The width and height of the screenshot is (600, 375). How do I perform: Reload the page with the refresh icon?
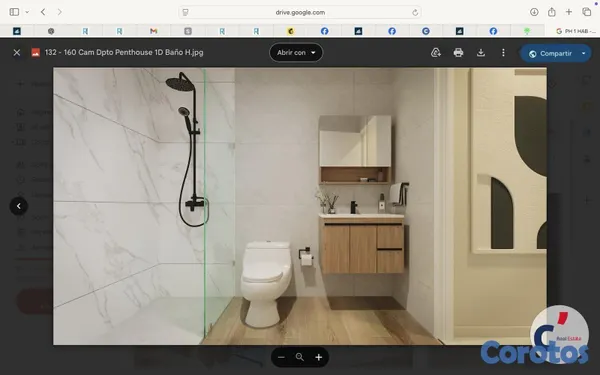tap(415, 13)
